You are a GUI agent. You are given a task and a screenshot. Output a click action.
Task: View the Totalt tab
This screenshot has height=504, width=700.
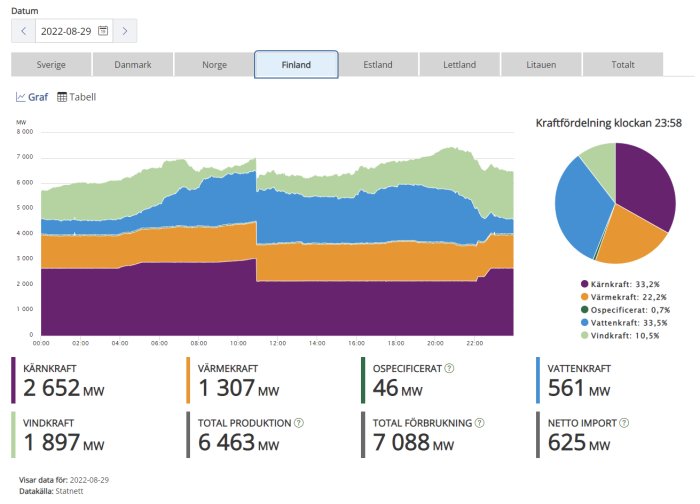click(x=622, y=65)
